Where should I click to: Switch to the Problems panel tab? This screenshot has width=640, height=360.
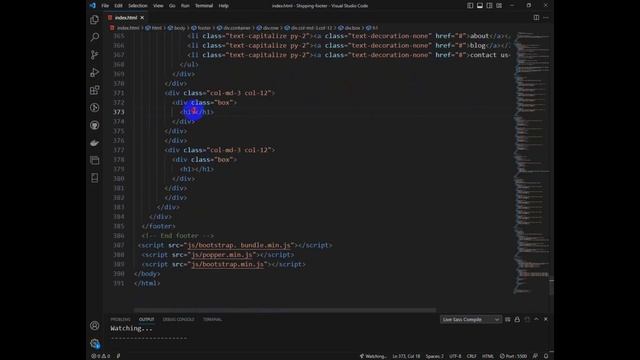point(120,319)
